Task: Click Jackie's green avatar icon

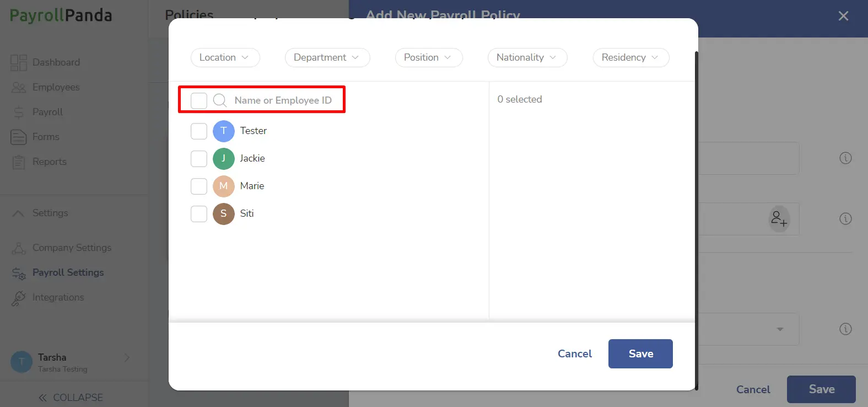Action: pos(224,159)
